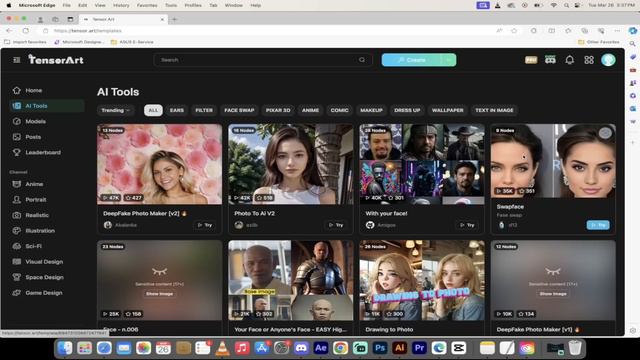Select the DRESS UP tab
This screenshot has width=640, height=360.
click(x=407, y=110)
